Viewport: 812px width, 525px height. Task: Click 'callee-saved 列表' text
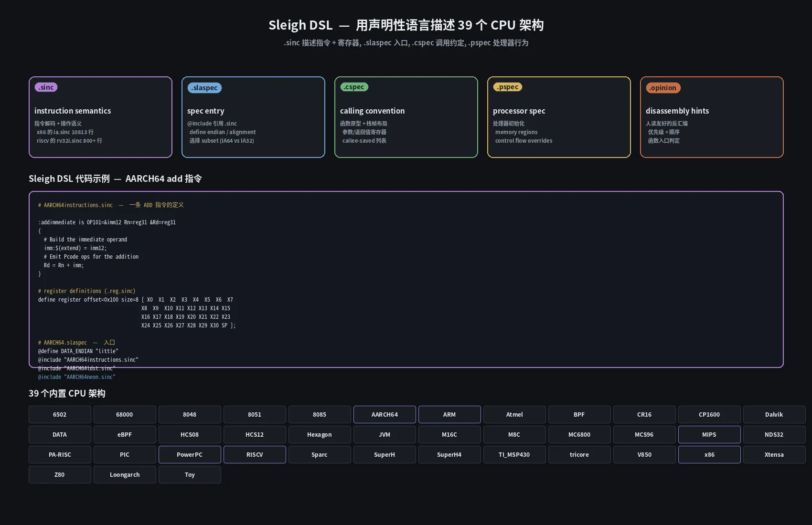[x=364, y=141]
